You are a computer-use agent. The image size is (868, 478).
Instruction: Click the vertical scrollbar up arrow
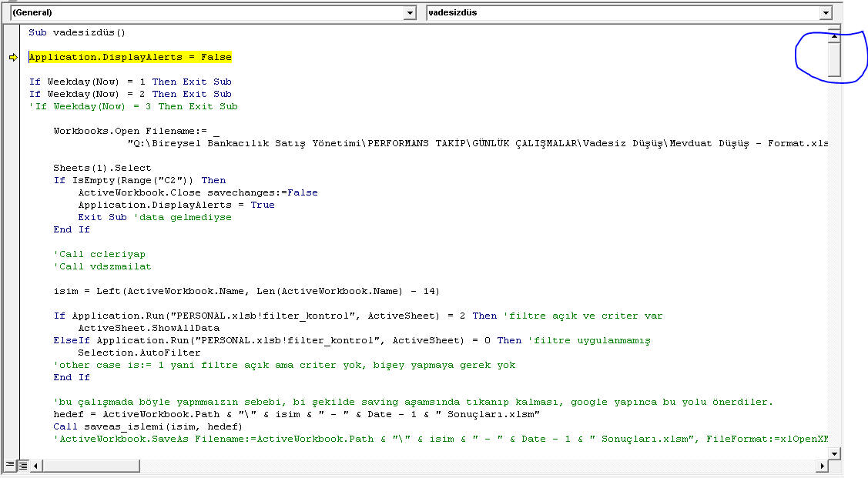[x=834, y=35]
